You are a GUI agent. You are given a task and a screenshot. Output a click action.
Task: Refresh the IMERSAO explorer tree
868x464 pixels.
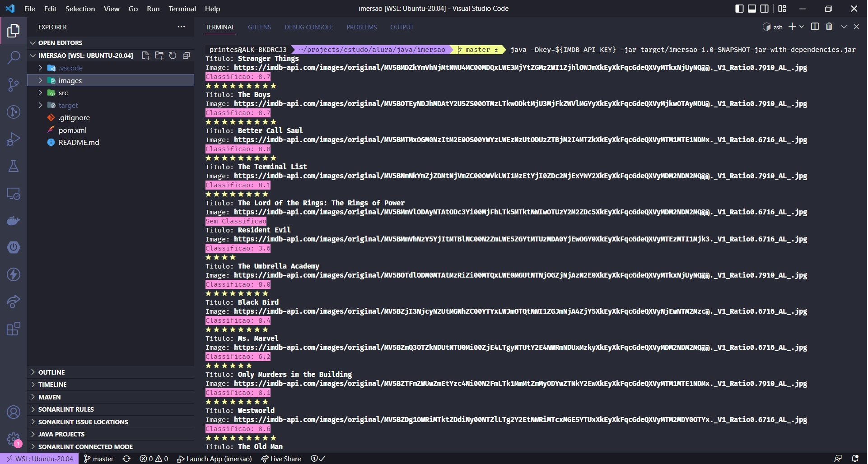(173, 56)
